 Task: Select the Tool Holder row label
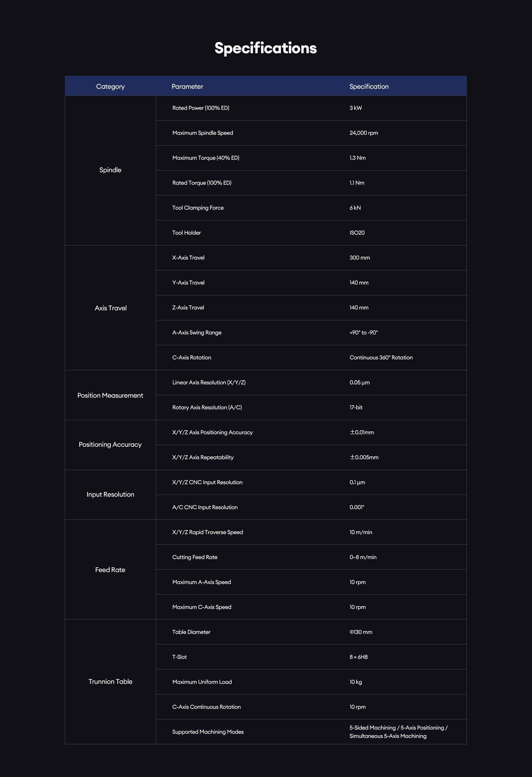point(186,233)
